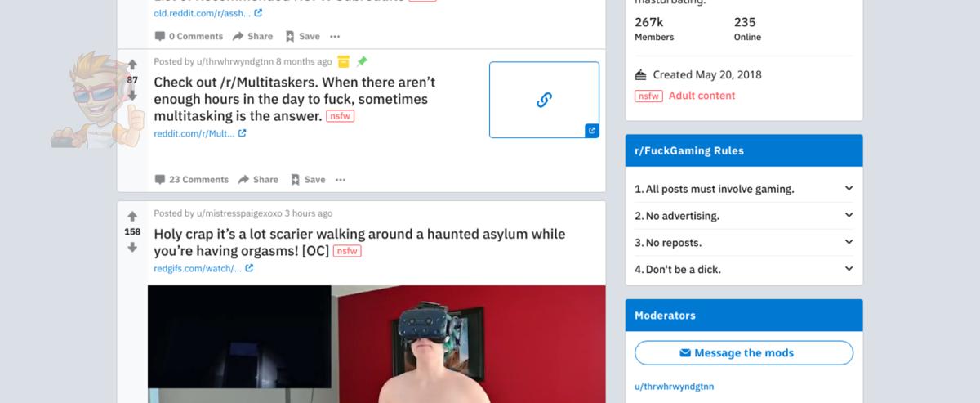Expand the No advertising rule
Viewport: 980px width, 403px height.
744,216
